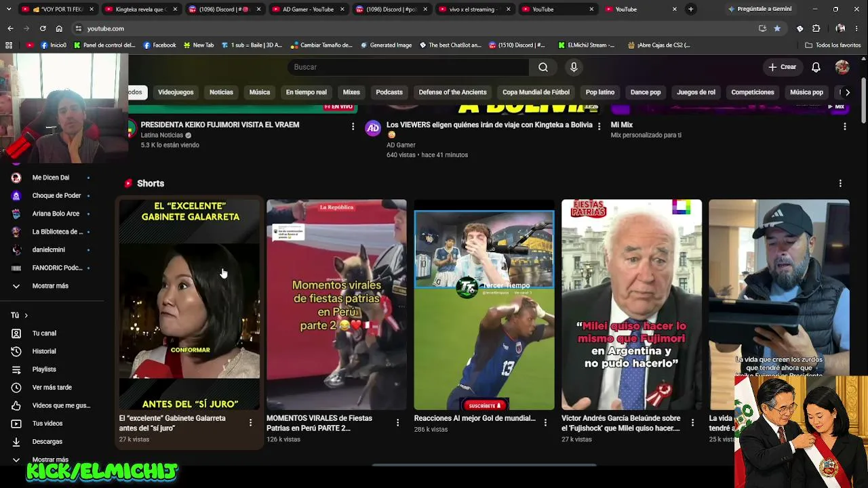Switch to 'Kingteka revela que' browser tab
The image size is (868, 488).
point(140,9)
